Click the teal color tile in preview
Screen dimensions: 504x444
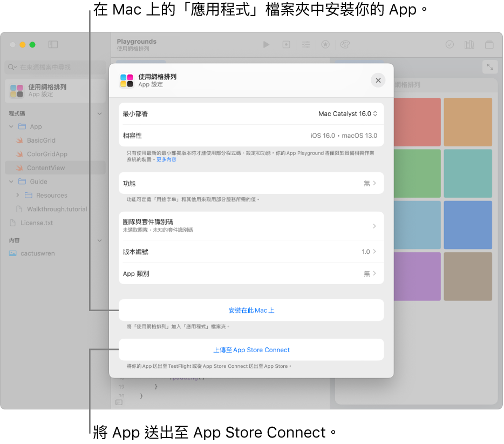tap(468, 173)
